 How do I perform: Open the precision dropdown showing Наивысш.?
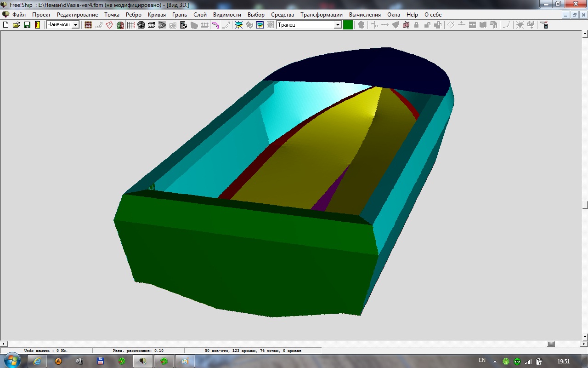coord(75,25)
